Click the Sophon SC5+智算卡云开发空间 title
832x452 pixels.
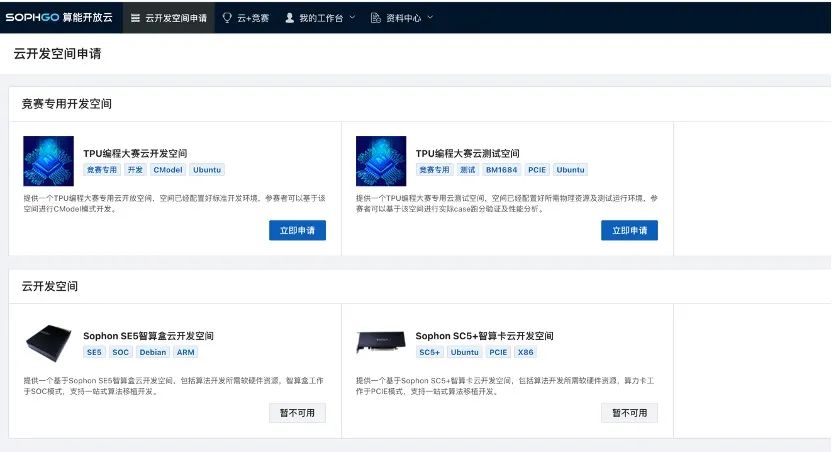tap(484, 336)
